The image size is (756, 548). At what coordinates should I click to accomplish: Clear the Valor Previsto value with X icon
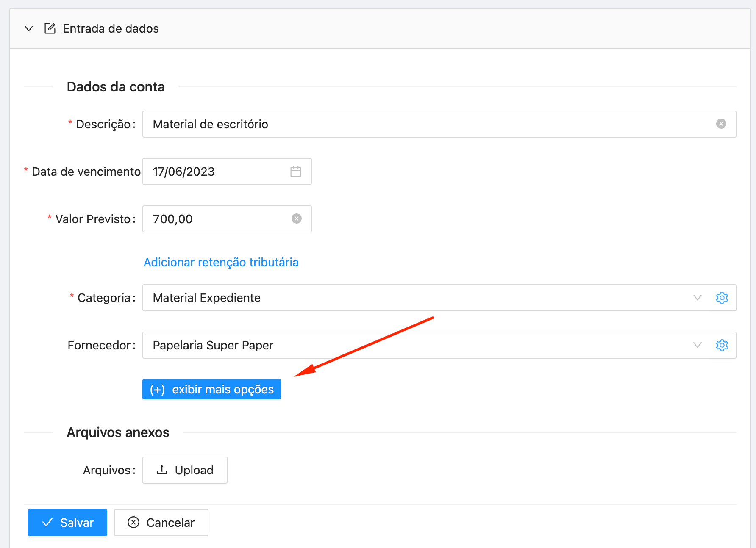297,219
